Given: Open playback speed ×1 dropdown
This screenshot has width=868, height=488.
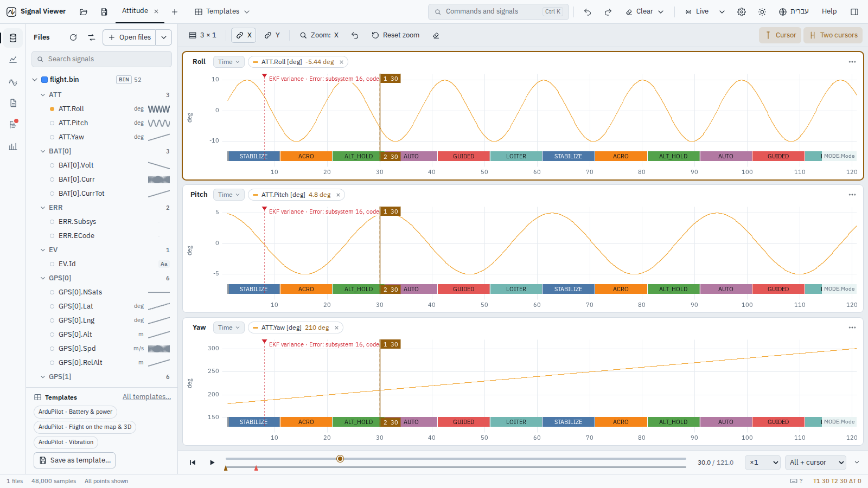Looking at the screenshot, I should pos(763,463).
